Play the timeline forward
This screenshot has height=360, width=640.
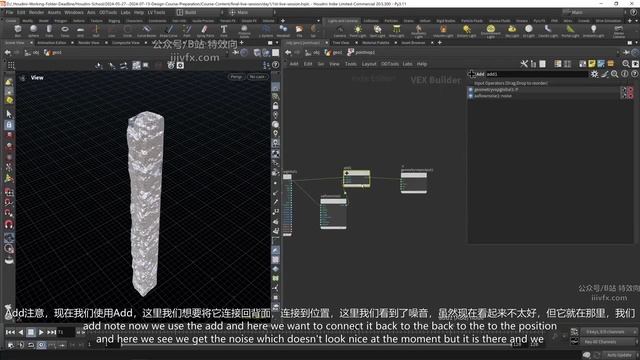point(41,332)
